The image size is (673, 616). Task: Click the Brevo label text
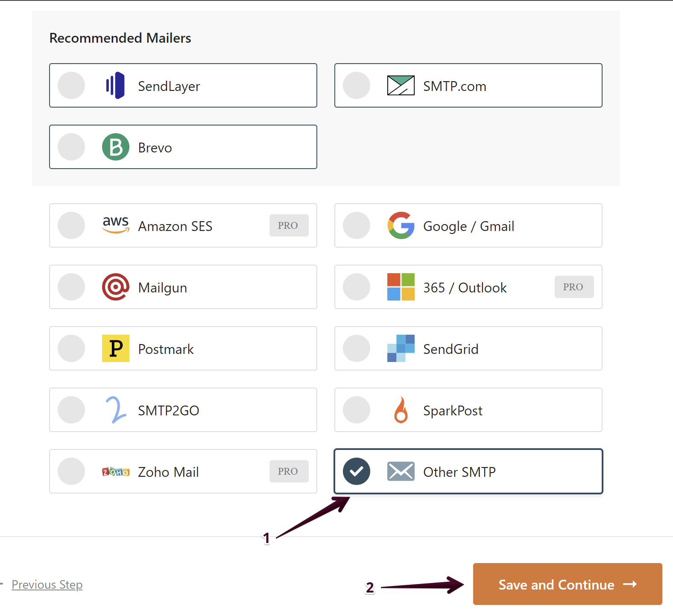[155, 148]
